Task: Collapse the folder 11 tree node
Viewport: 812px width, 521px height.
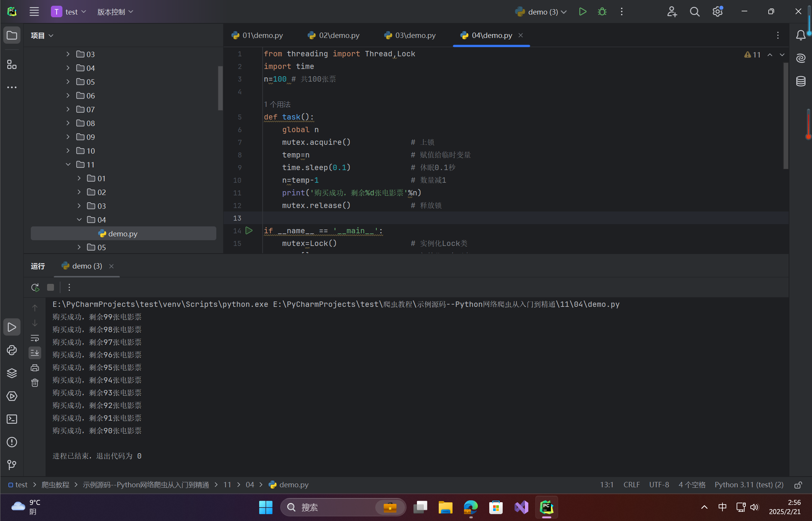Action: (x=68, y=165)
